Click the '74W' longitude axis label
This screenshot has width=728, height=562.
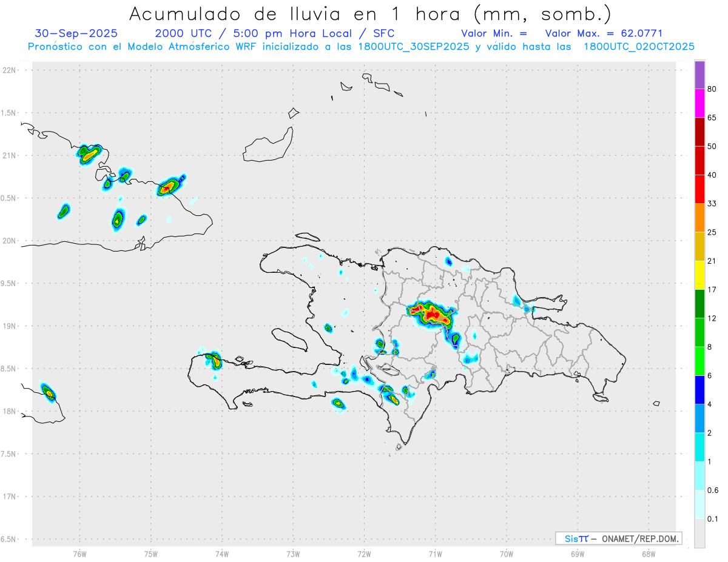(222, 554)
